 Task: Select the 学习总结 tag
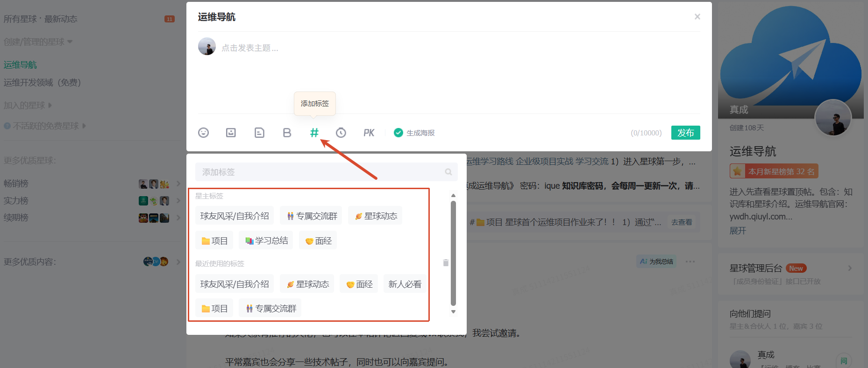[x=266, y=241]
